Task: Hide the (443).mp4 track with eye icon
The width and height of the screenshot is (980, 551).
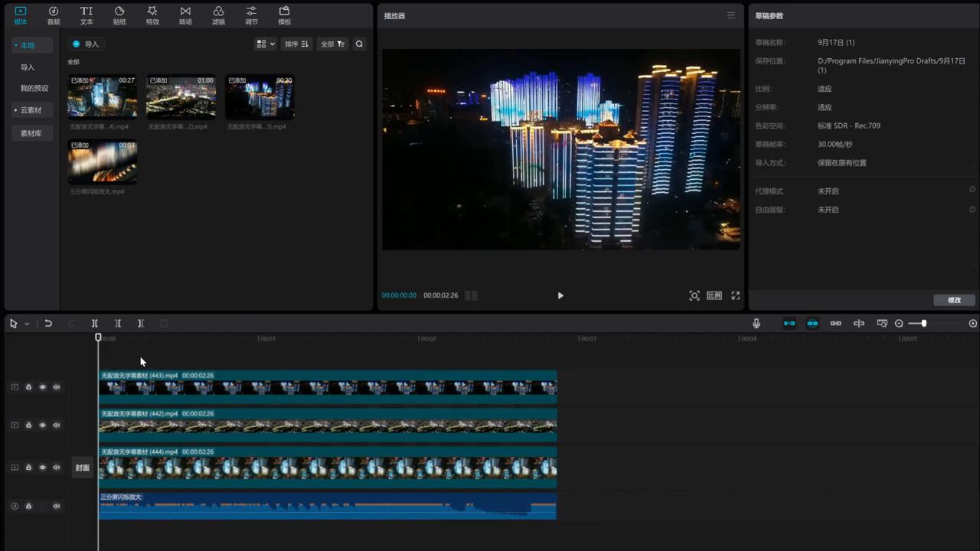Action: pyautogui.click(x=42, y=387)
